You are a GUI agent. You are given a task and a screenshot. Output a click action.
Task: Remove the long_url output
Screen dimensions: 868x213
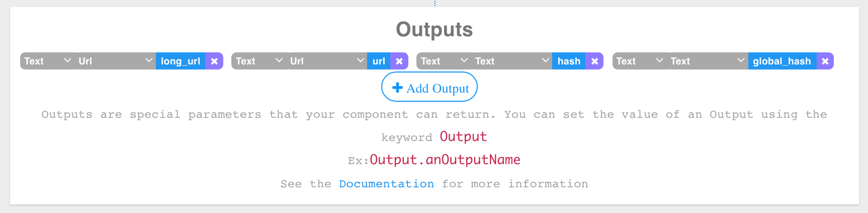tap(214, 61)
